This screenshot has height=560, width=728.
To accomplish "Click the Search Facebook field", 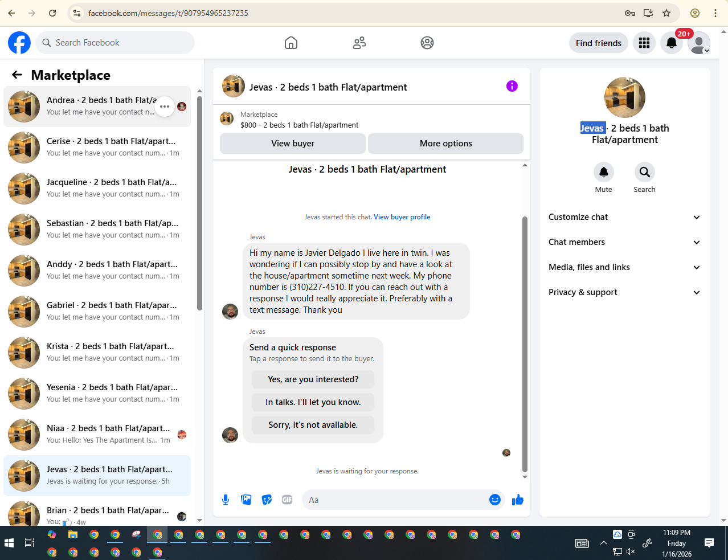I will click(115, 43).
